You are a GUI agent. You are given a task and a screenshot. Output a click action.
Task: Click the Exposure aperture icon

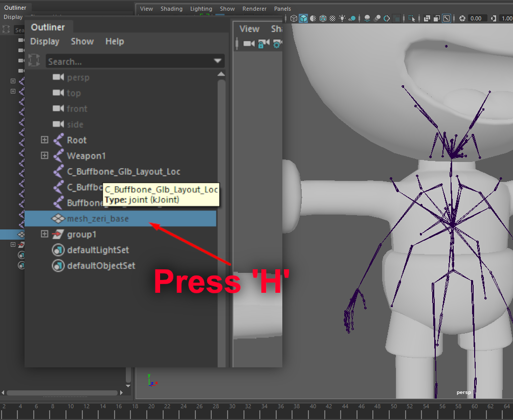coord(462,18)
